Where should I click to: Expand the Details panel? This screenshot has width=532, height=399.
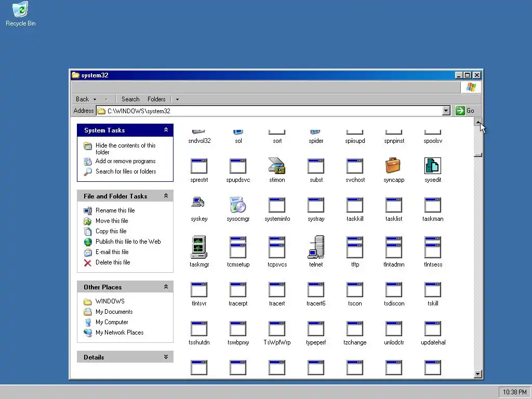(x=166, y=357)
